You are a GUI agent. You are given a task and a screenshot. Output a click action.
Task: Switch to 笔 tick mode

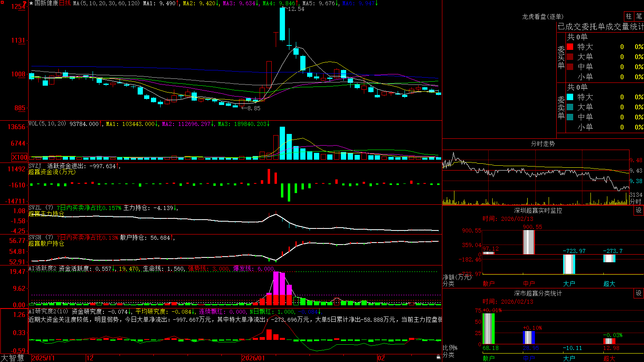point(639,16)
